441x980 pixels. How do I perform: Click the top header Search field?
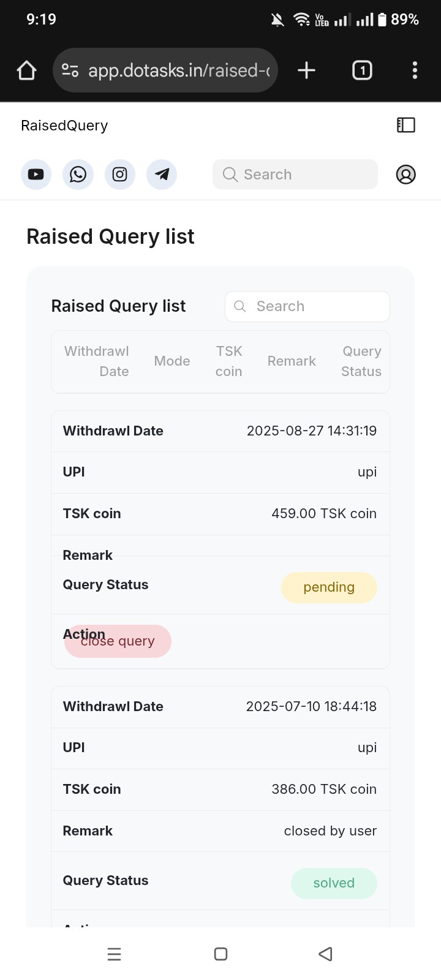tap(295, 175)
